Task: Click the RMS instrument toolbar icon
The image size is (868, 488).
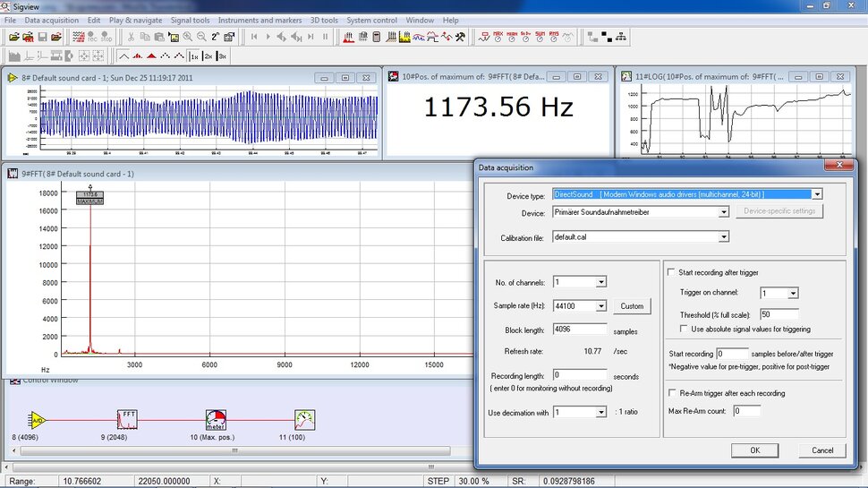Action: (554, 37)
